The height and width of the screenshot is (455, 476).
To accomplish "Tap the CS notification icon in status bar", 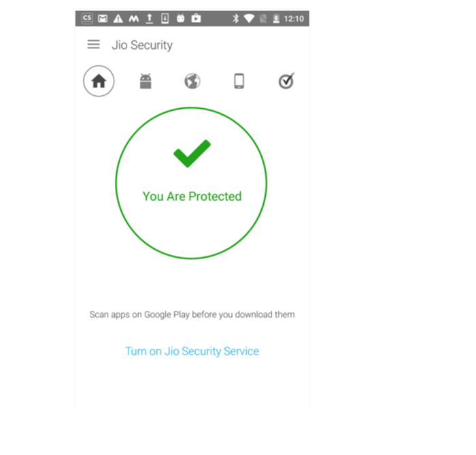I will click(x=87, y=18).
